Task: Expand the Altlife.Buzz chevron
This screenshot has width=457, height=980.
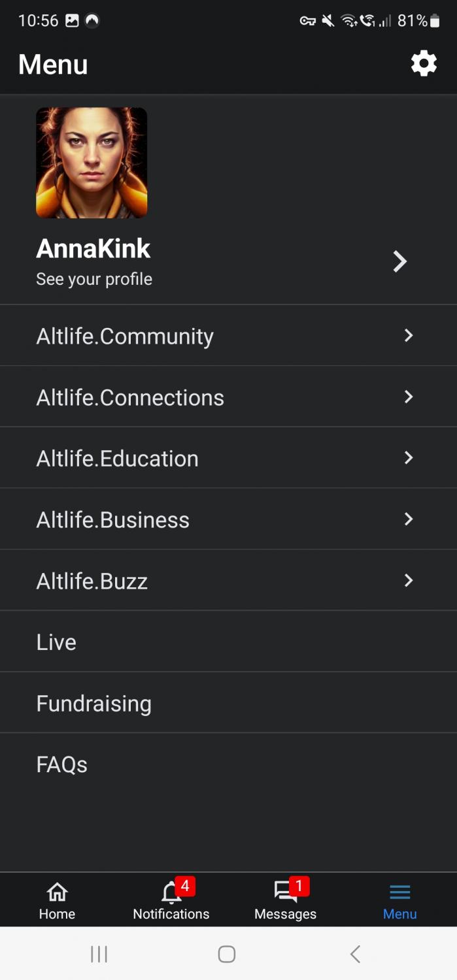Action: [409, 580]
